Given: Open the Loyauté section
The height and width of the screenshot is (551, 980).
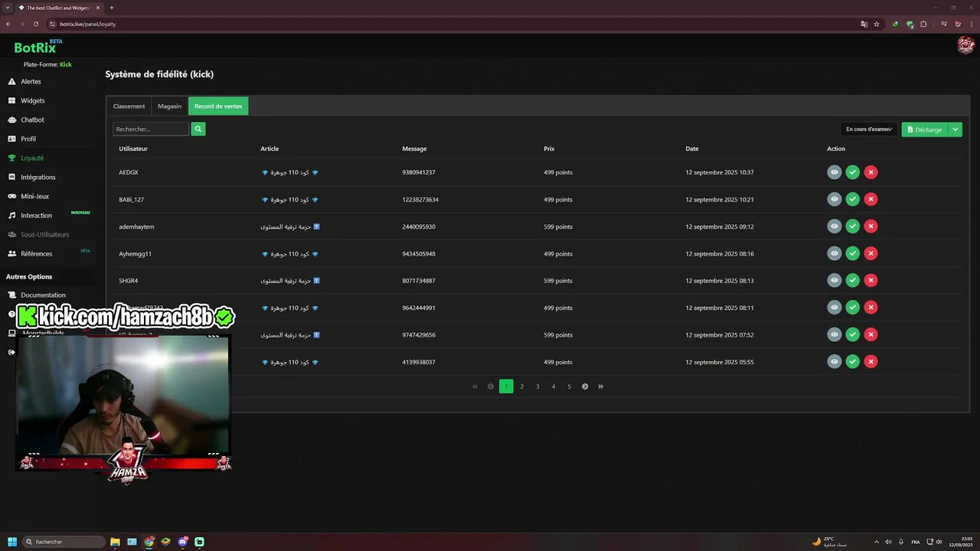Looking at the screenshot, I should pyautogui.click(x=32, y=158).
